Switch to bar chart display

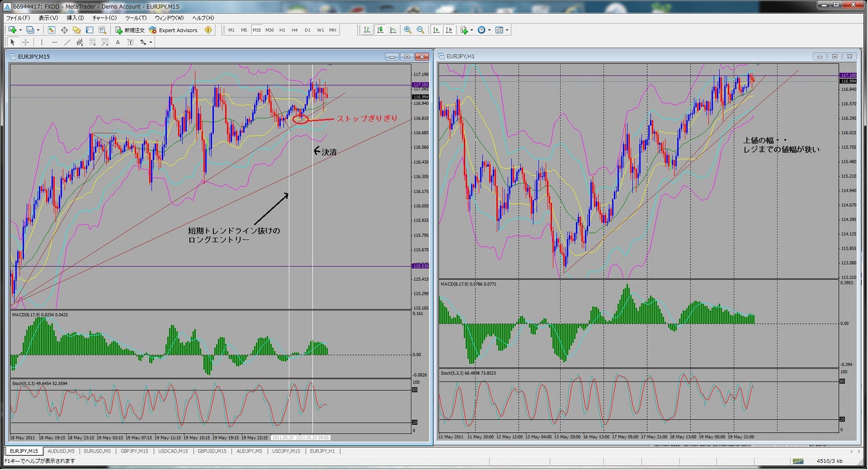[367, 30]
